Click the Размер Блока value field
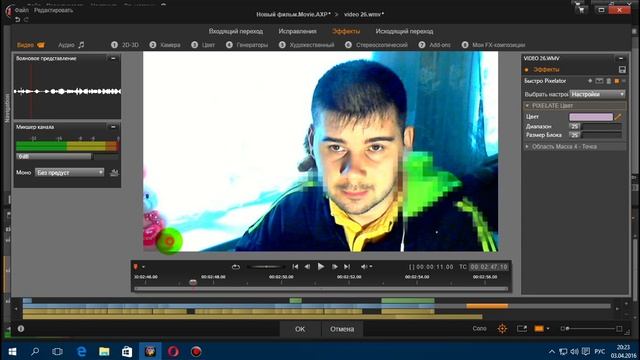Viewport: 640px width, 360px height. (575, 135)
